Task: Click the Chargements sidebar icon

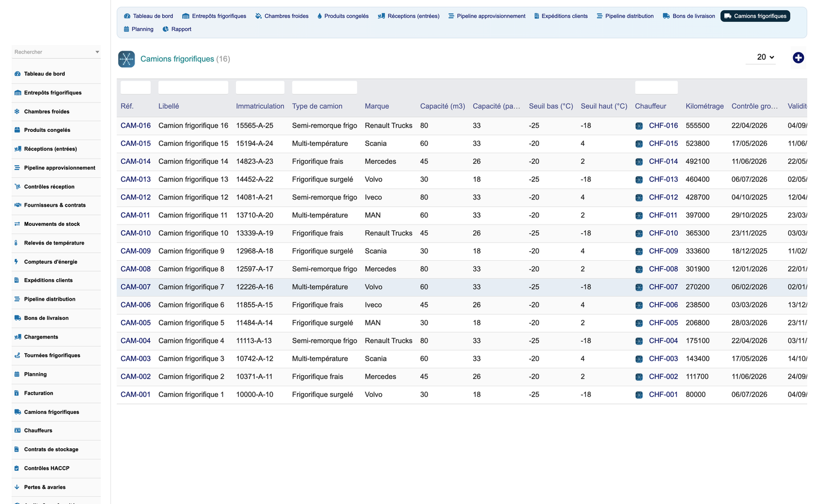Action: (x=17, y=337)
